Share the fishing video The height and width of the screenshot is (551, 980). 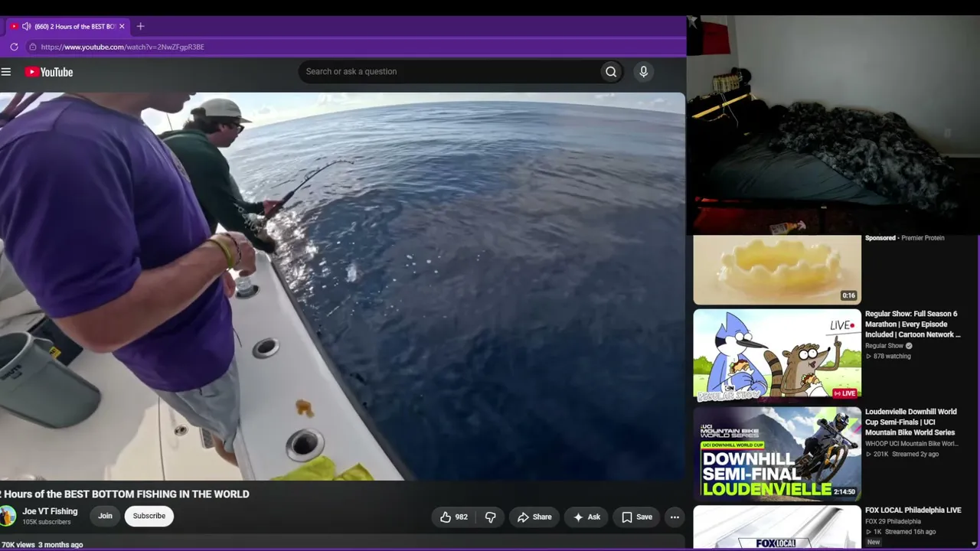coord(534,517)
